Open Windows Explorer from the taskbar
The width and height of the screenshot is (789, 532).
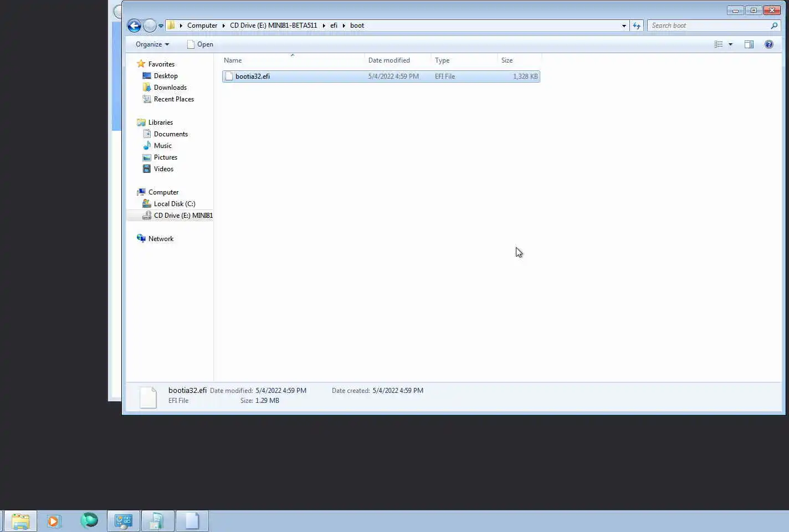click(21, 521)
